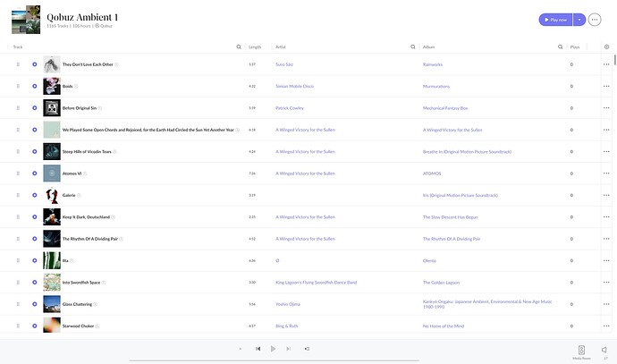Open search filter in Track column header

click(x=238, y=47)
